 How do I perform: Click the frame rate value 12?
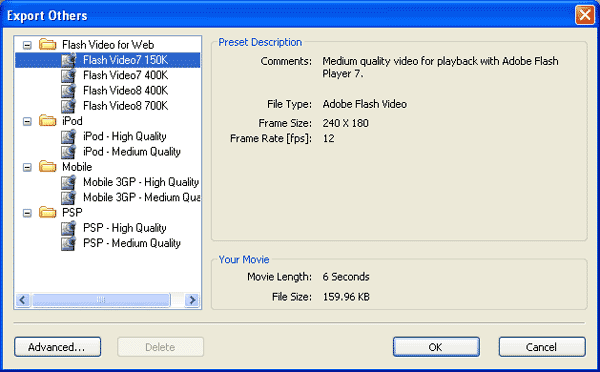click(328, 139)
